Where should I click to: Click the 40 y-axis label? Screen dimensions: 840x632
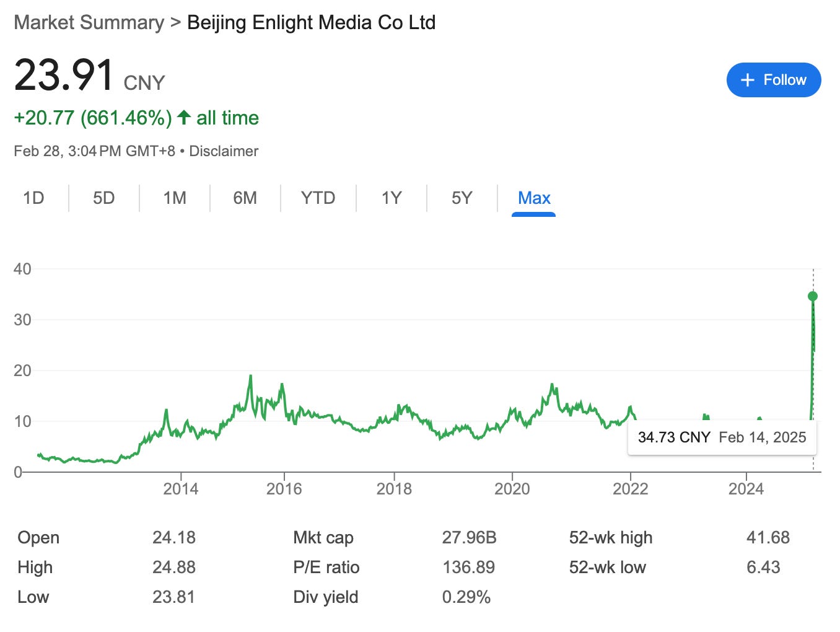coord(22,269)
